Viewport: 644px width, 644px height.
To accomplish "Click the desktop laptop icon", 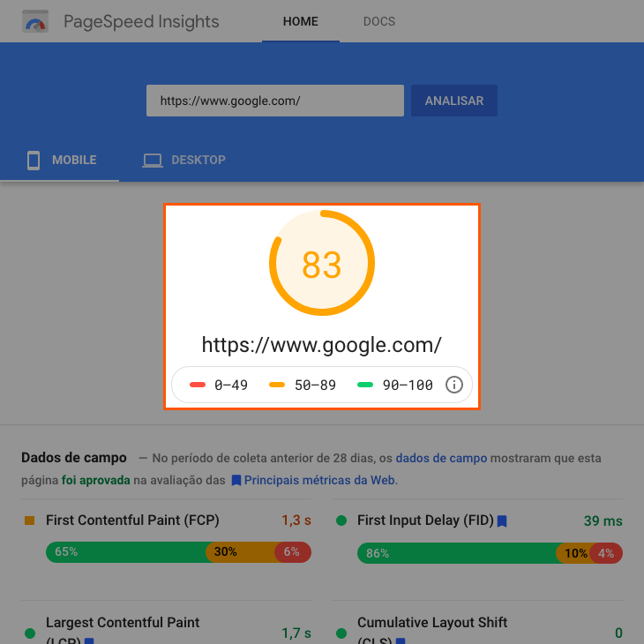I will point(153,161).
